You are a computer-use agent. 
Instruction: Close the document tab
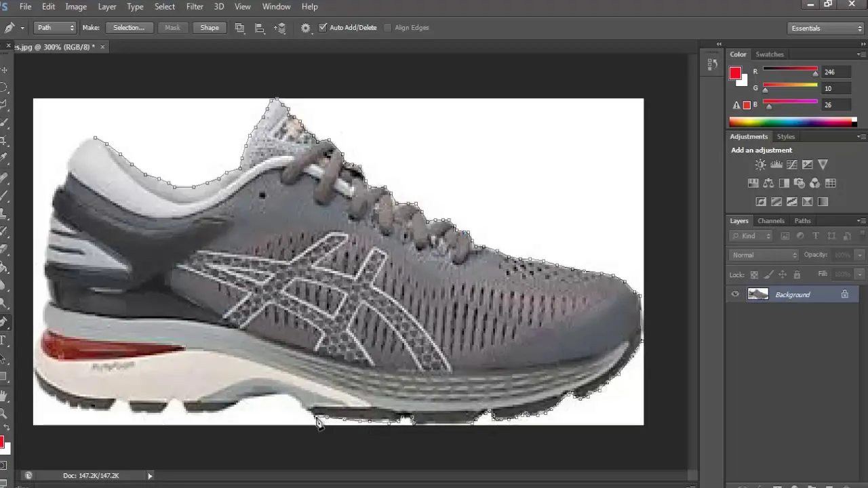coord(103,47)
